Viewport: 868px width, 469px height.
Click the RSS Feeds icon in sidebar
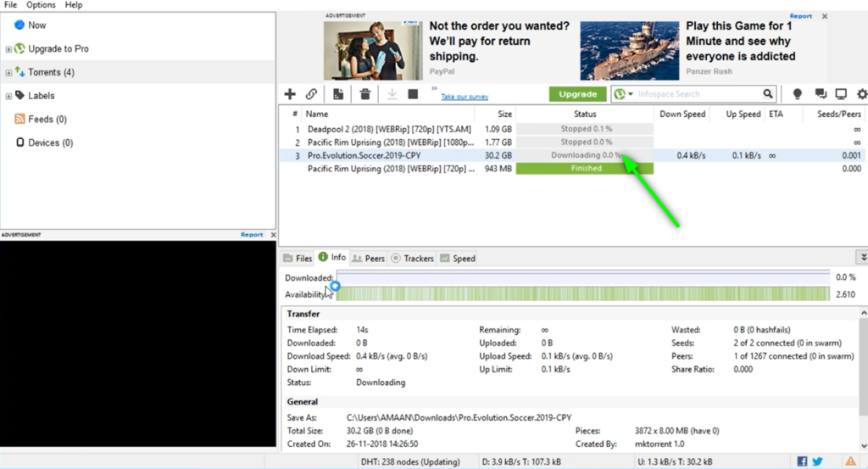20,119
